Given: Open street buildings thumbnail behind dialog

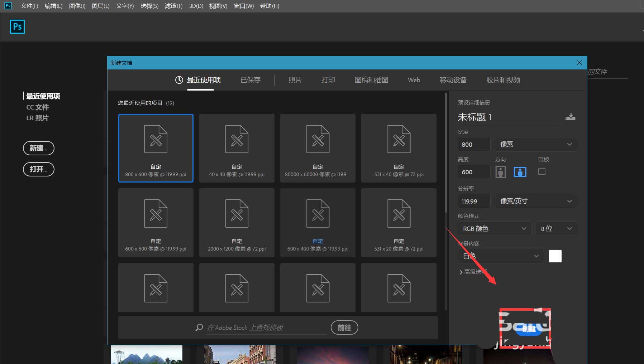Looking at the screenshot, I should (240, 354).
